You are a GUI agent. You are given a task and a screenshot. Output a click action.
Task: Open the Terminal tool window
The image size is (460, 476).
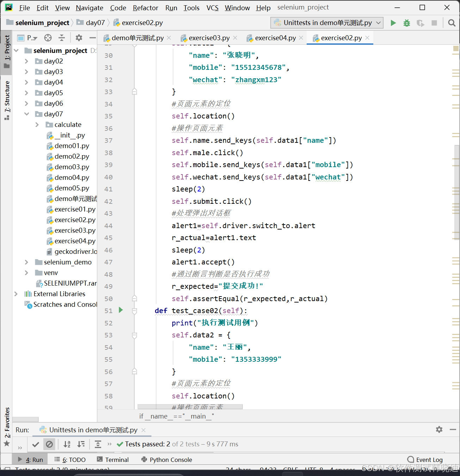tap(113, 459)
